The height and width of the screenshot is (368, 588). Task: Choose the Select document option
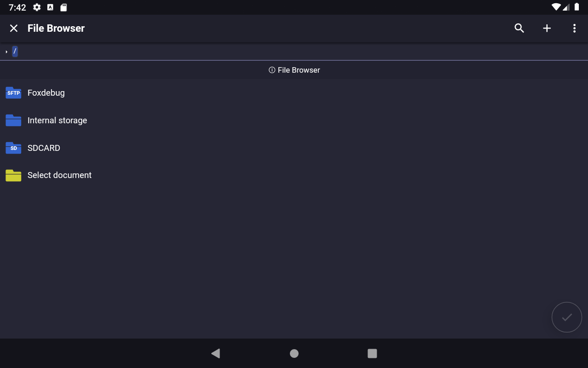click(x=59, y=175)
